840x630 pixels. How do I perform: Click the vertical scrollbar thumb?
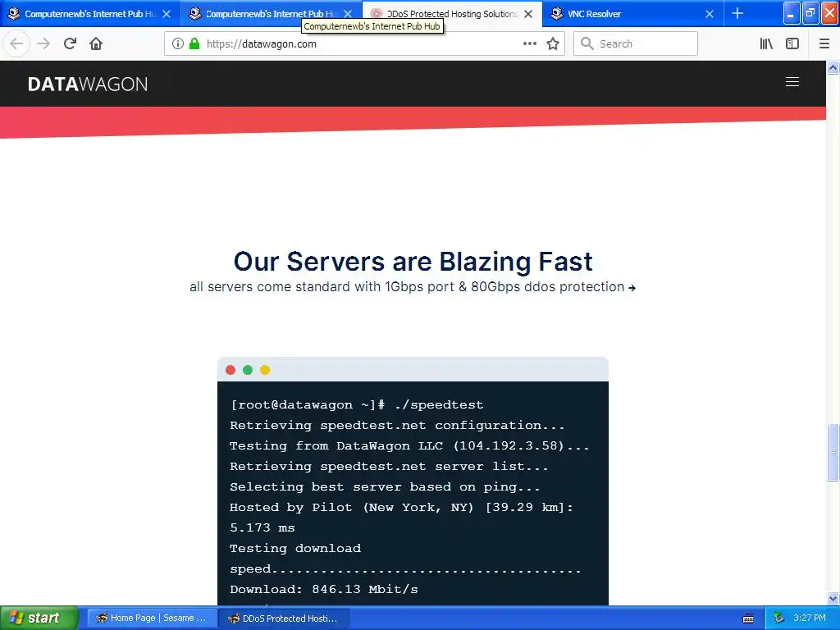(833, 452)
